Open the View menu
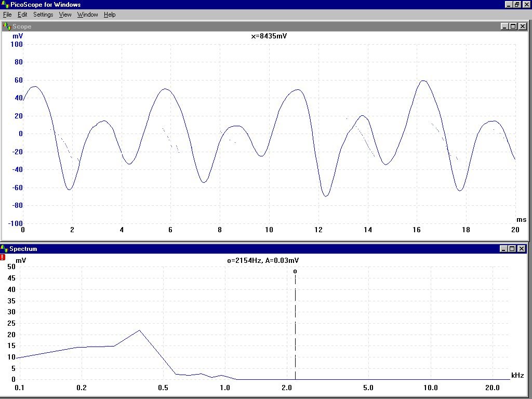Image resolution: width=532 pixels, height=399 pixels. click(x=65, y=15)
